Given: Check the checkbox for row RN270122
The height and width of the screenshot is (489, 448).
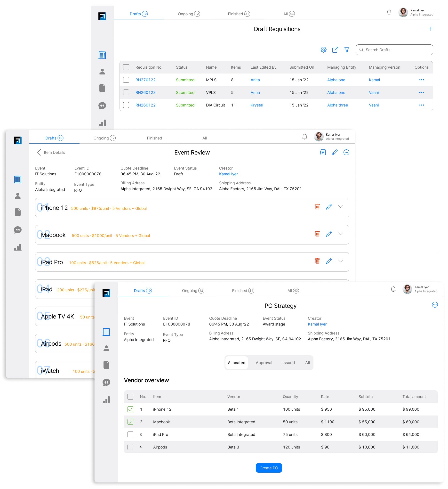Looking at the screenshot, I should [126, 80].
